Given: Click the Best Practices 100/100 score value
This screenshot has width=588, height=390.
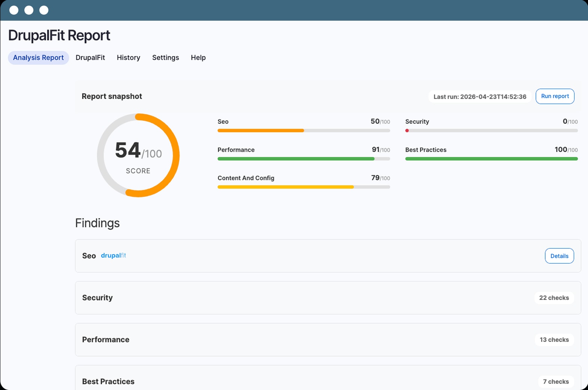Looking at the screenshot, I should (566, 150).
